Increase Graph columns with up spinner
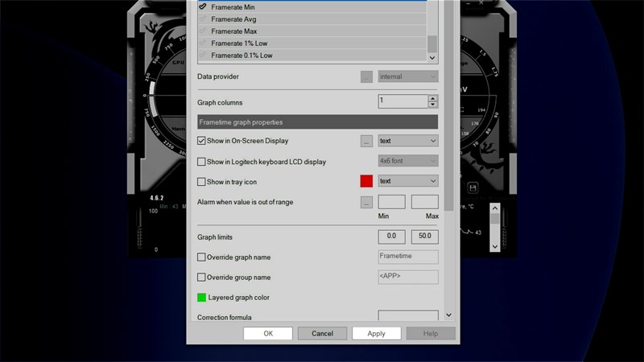Image resolution: width=644 pixels, height=362 pixels. coord(432,98)
